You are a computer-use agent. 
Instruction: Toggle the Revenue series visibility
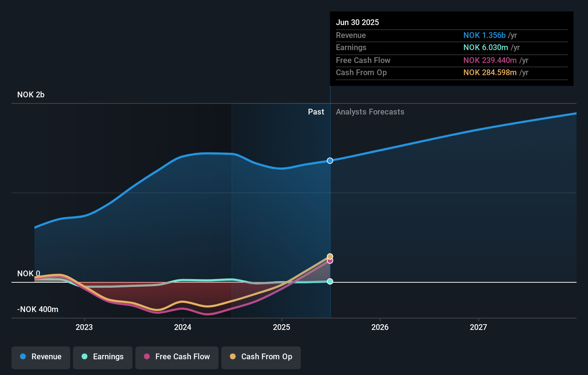coord(40,357)
